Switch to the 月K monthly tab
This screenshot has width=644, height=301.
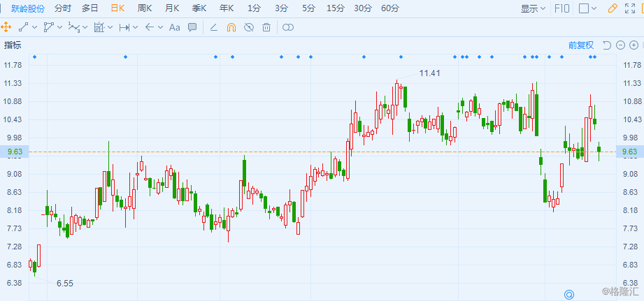tap(172, 8)
